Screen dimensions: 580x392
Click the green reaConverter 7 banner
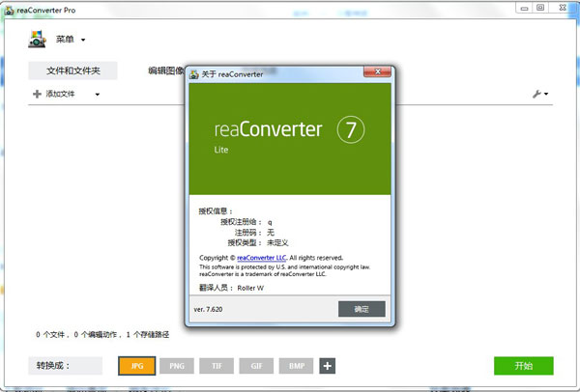pos(290,139)
